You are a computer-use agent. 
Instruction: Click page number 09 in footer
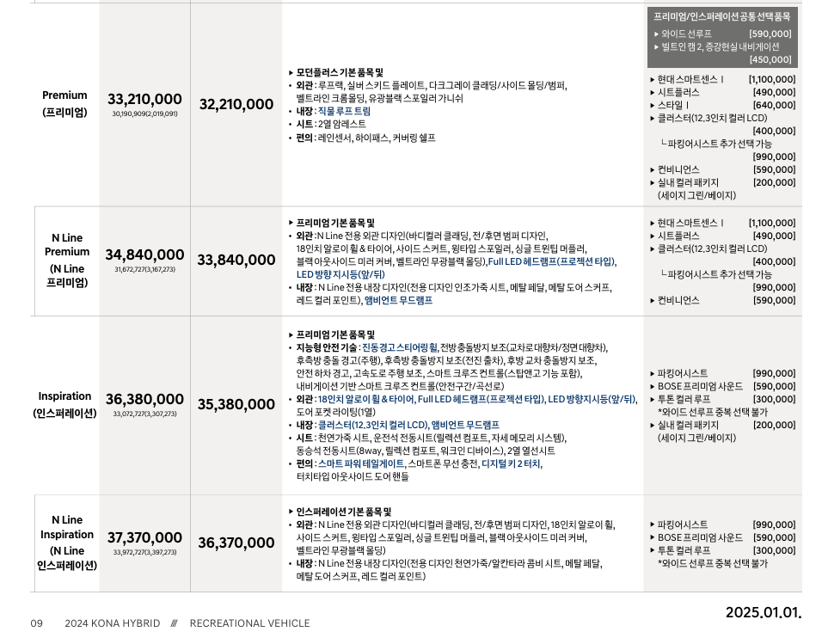[36, 623]
